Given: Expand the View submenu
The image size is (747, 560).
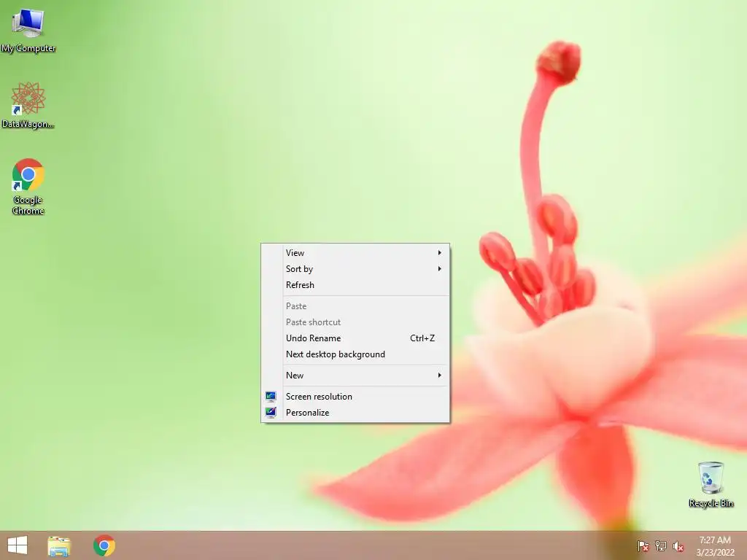Looking at the screenshot, I should pos(355,253).
